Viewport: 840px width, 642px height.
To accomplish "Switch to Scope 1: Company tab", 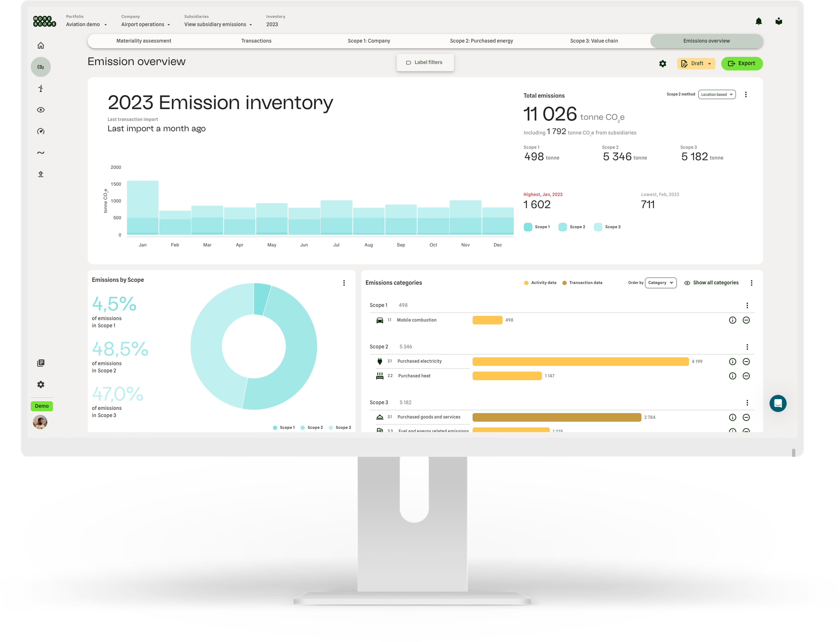I will tap(369, 41).
